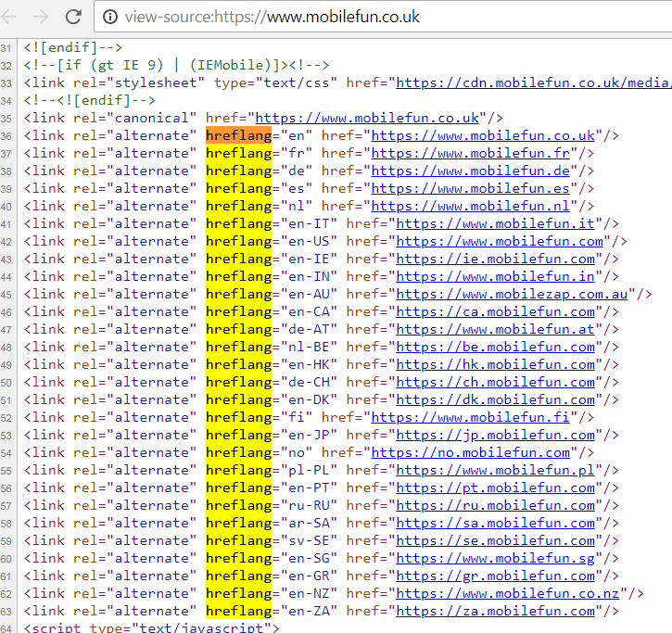The width and height of the screenshot is (672, 633).
Task: Open the www.mobilefun.fr link
Action: point(471,153)
